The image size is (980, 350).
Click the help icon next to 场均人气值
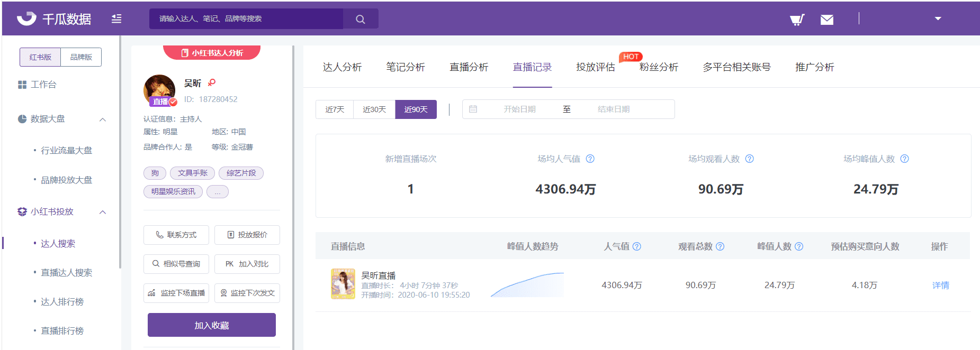[x=590, y=159]
